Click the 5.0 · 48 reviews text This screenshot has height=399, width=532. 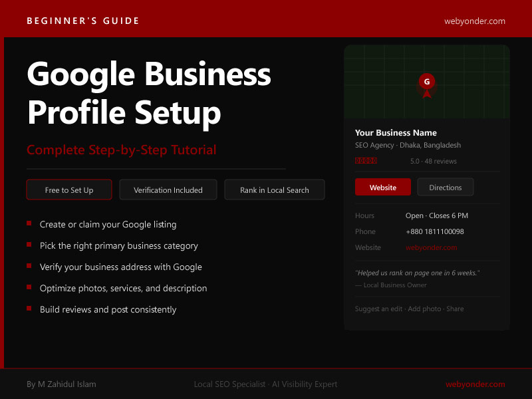[434, 161]
